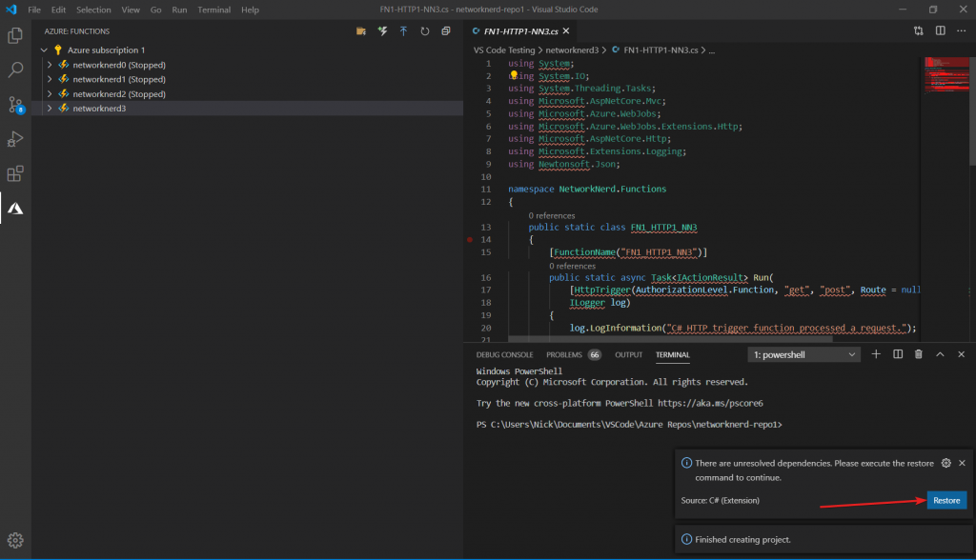Click the Restore button in notification

click(x=946, y=500)
